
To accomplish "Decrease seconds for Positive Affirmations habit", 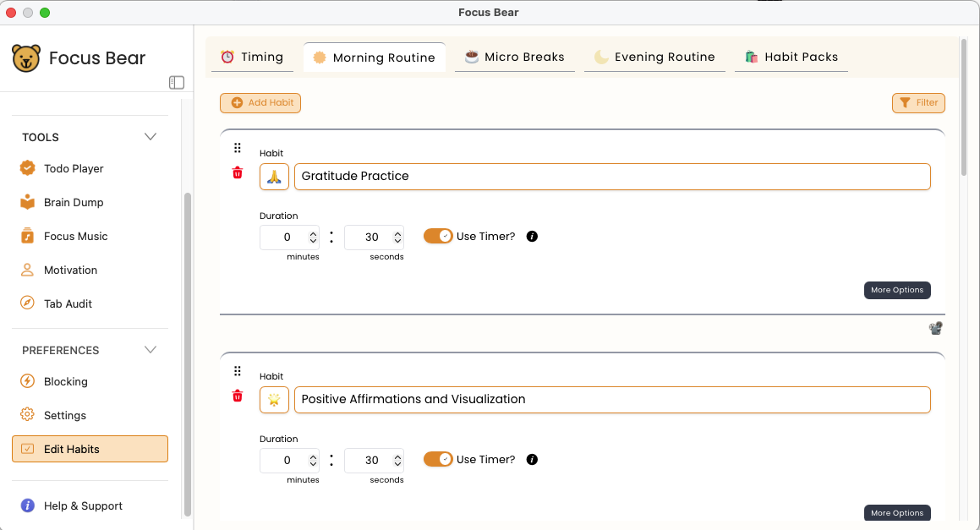I will [x=397, y=464].
